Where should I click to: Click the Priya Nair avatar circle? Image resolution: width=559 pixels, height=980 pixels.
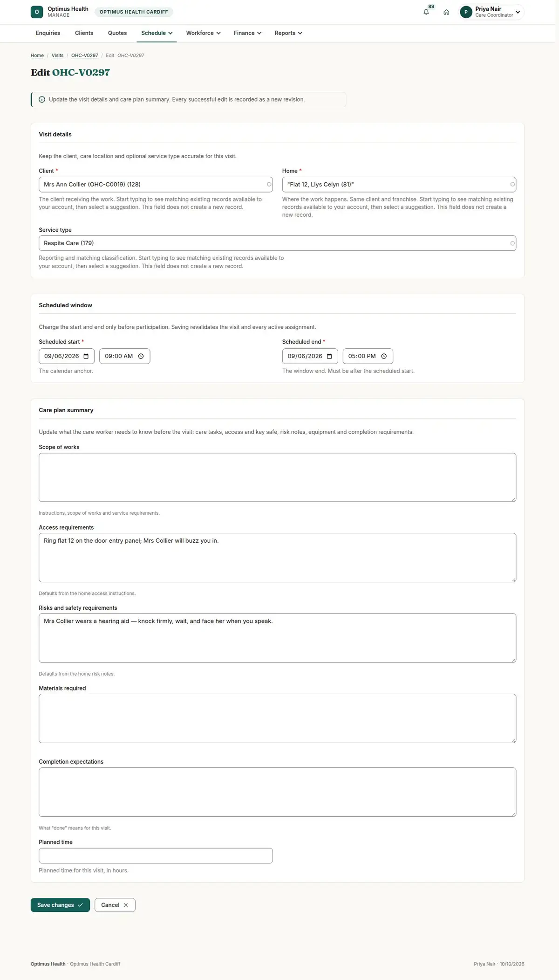(x=466, y=12)
